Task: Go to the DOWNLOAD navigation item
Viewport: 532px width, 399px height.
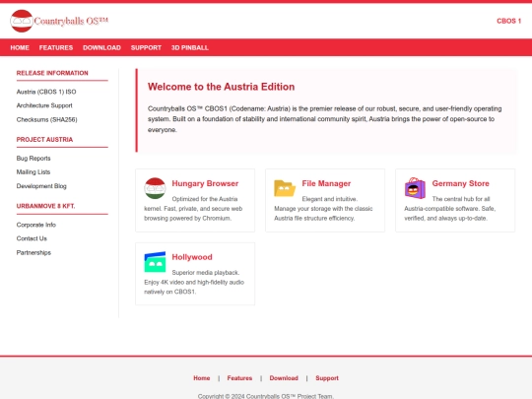Action: tap(101, 48)
